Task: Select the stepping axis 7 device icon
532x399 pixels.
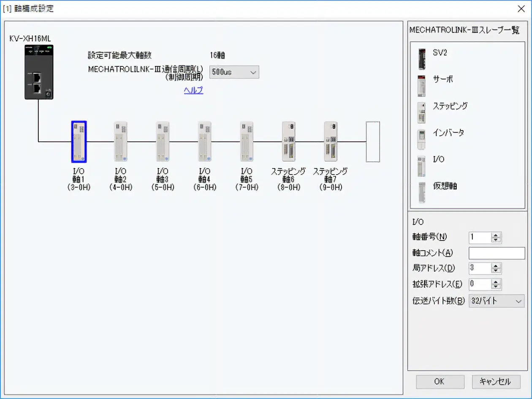Action: pyautogui.click(x=330, y=142)
